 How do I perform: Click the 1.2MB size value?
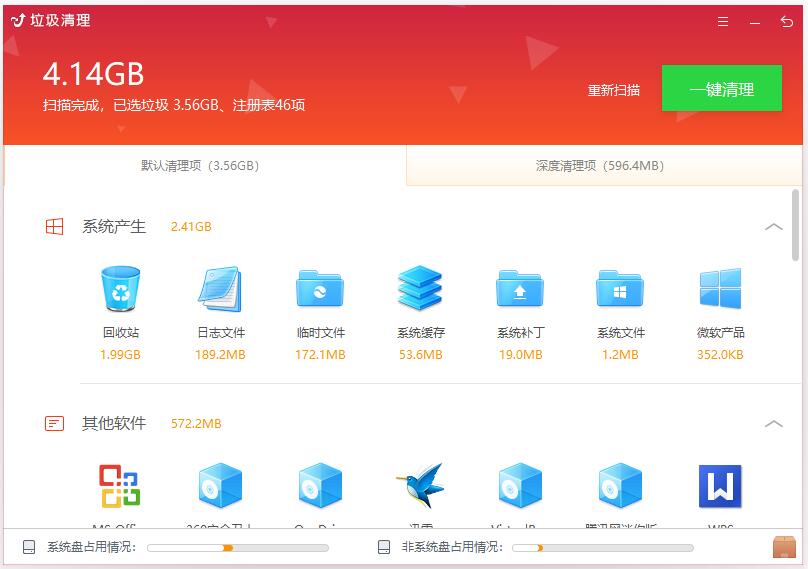coord(620,355)
